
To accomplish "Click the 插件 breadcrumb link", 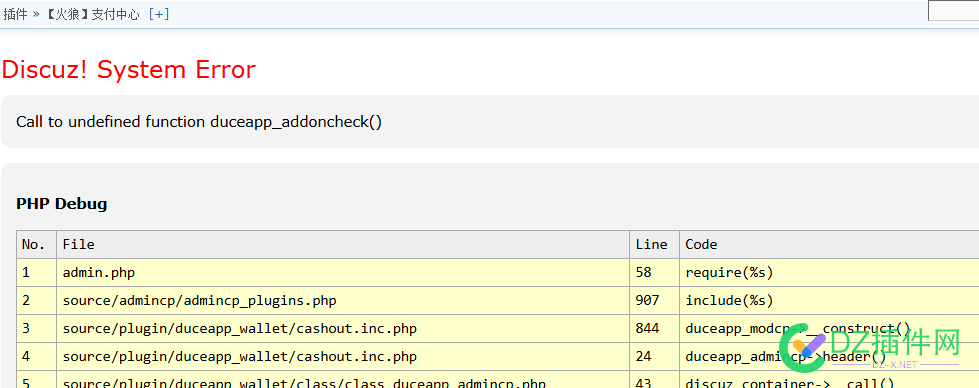I will [16, 14].
